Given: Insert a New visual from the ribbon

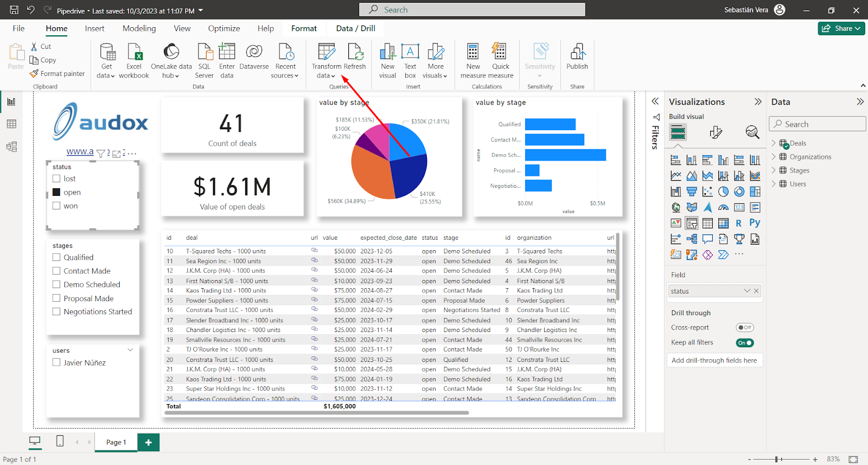Looking at the screenshot, I should pos(387,61).
